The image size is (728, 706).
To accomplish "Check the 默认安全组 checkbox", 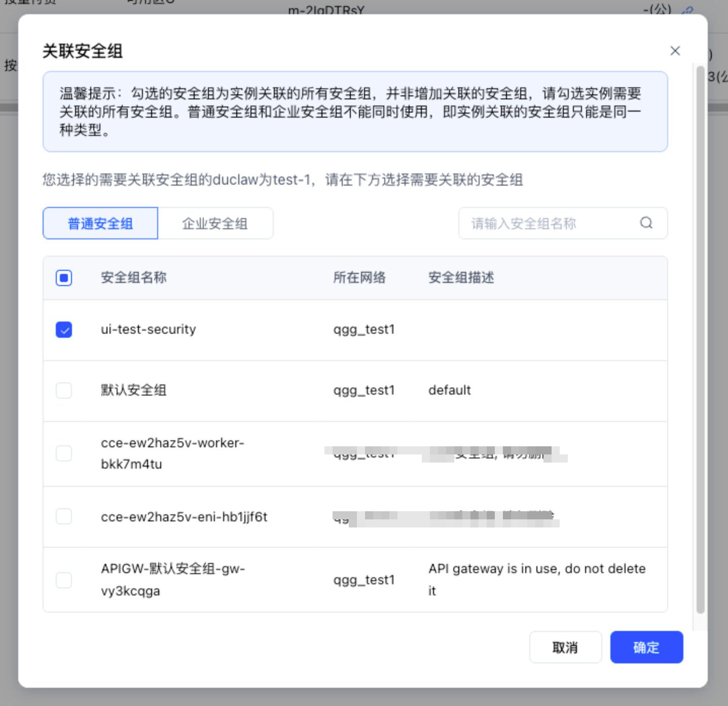I will 64,391.
